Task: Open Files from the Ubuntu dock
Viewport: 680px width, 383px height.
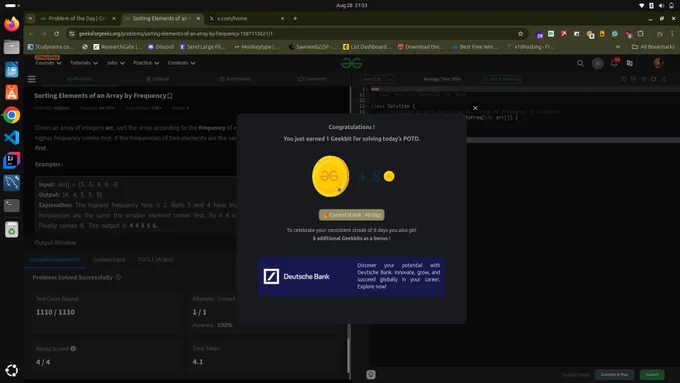Action: (x=12, y=46)
